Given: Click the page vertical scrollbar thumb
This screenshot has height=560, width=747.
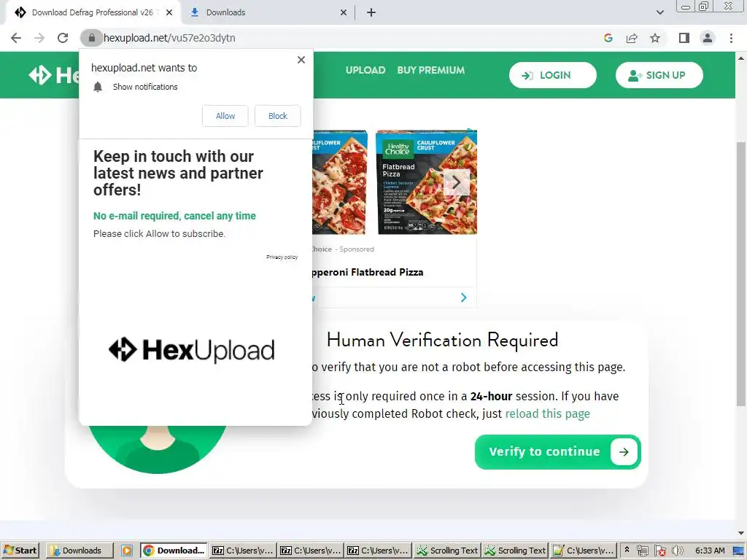Looking at the screenshot, I should (741, 274).
